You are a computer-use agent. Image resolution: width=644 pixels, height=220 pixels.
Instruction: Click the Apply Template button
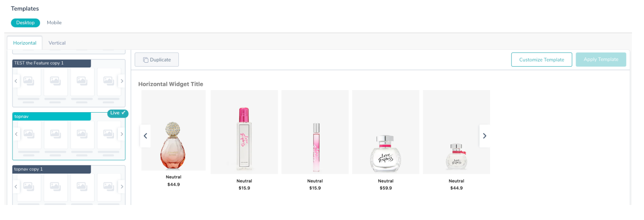(x=601, y=60)
